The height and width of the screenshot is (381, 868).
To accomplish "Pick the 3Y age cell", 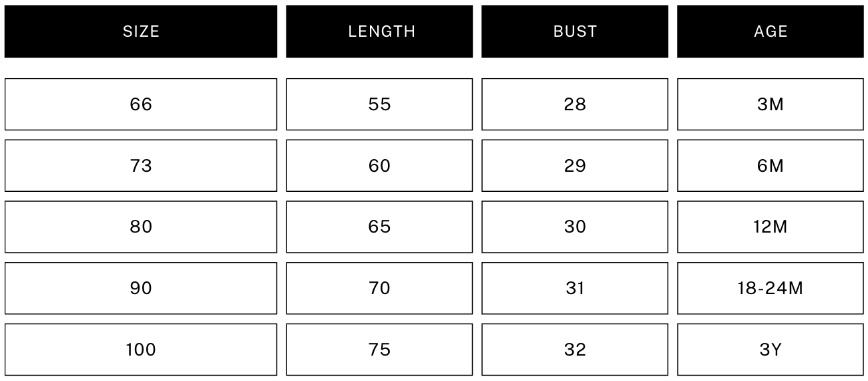I will coord(771,350).
